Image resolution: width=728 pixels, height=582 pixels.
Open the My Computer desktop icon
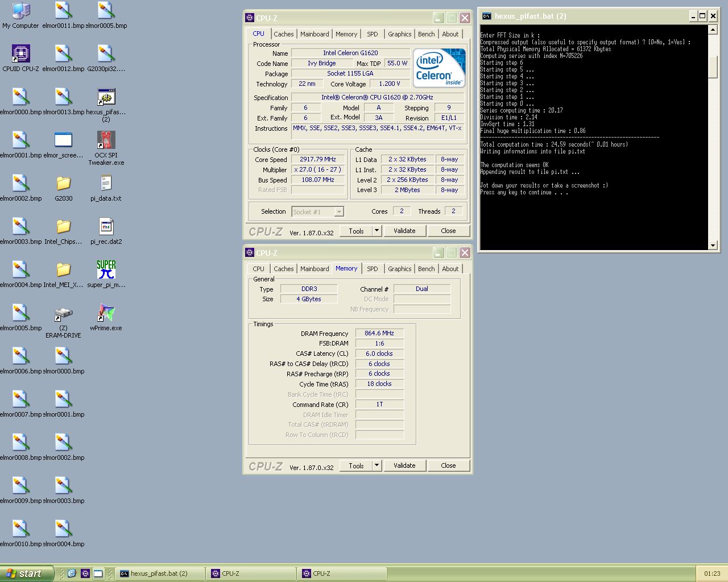20,15
